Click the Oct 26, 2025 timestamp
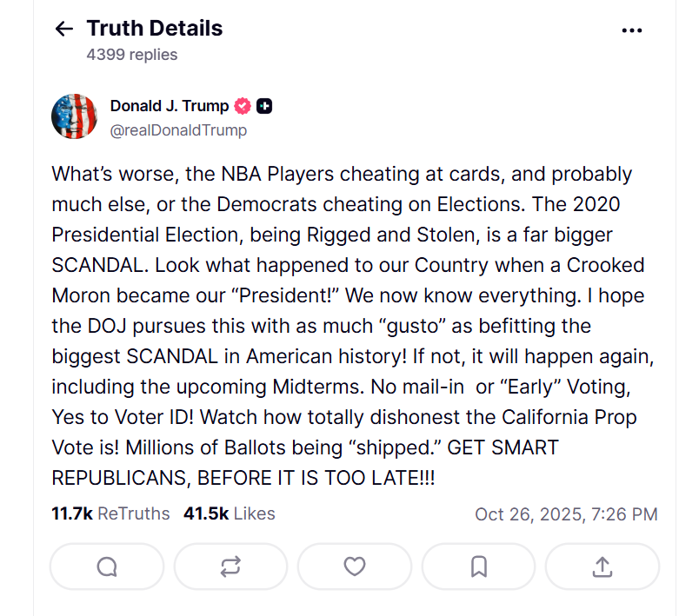The width and height of the screenshot is (699, 616). pyautogui.click(x=565, y=514)
